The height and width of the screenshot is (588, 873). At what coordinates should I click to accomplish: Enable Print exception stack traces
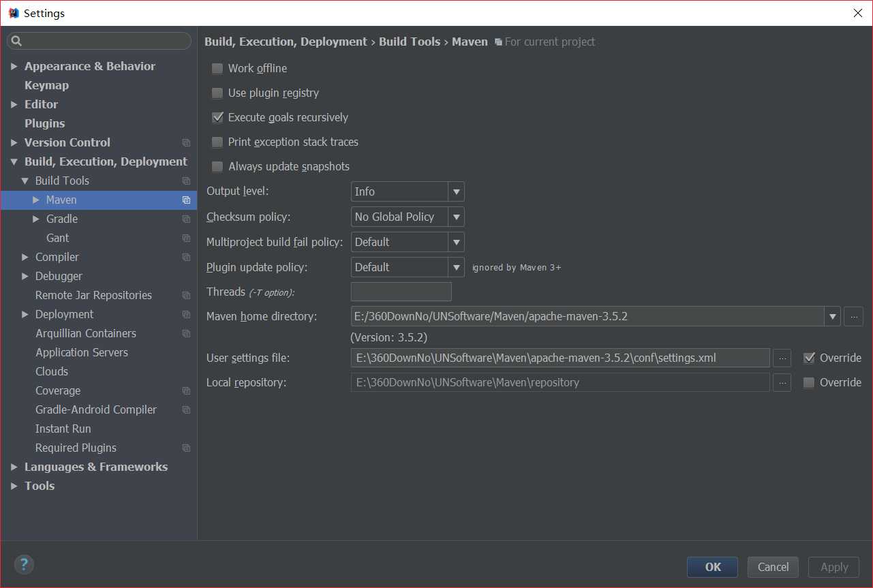[217, 142]
